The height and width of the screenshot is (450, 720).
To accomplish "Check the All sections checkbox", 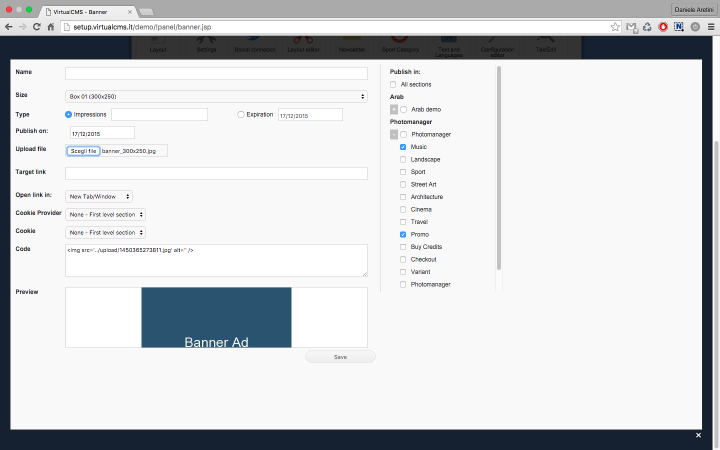I will 394,84.
